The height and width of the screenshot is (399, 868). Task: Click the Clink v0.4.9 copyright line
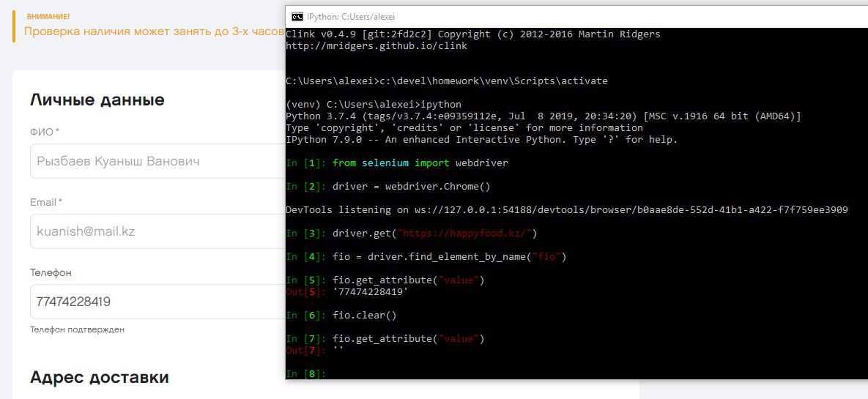point(473,34)
